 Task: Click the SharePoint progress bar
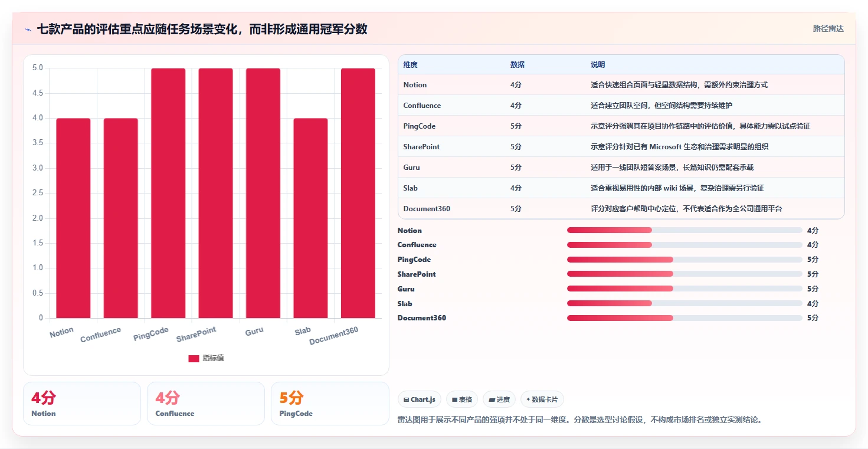[x=684, y=274]
